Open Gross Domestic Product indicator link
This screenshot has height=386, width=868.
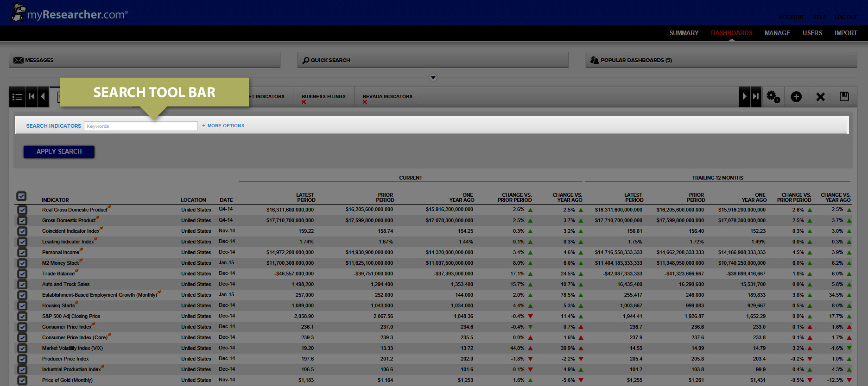[69, 220]
